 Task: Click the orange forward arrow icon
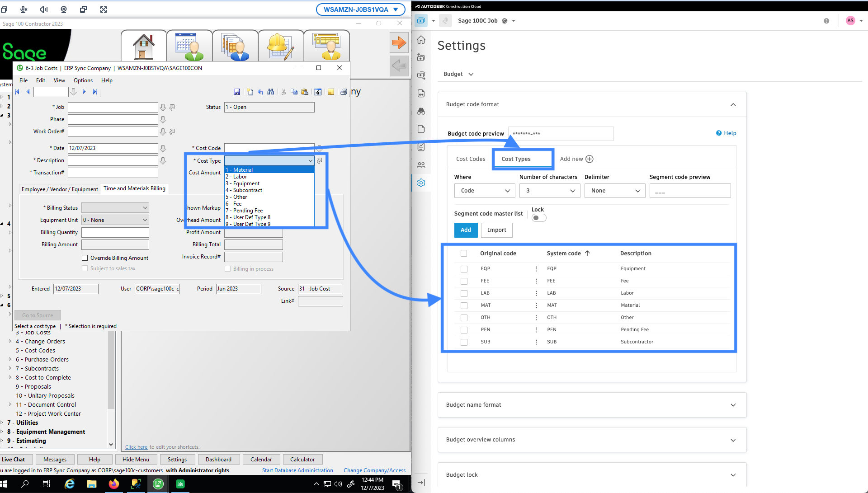tap(399, 43)
